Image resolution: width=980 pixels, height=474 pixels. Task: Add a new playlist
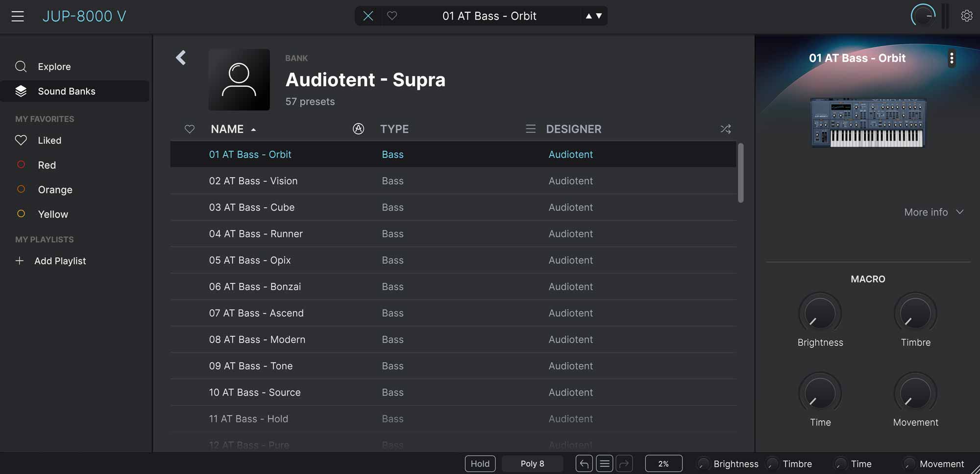pyautogui.click(x=51, y=261)
